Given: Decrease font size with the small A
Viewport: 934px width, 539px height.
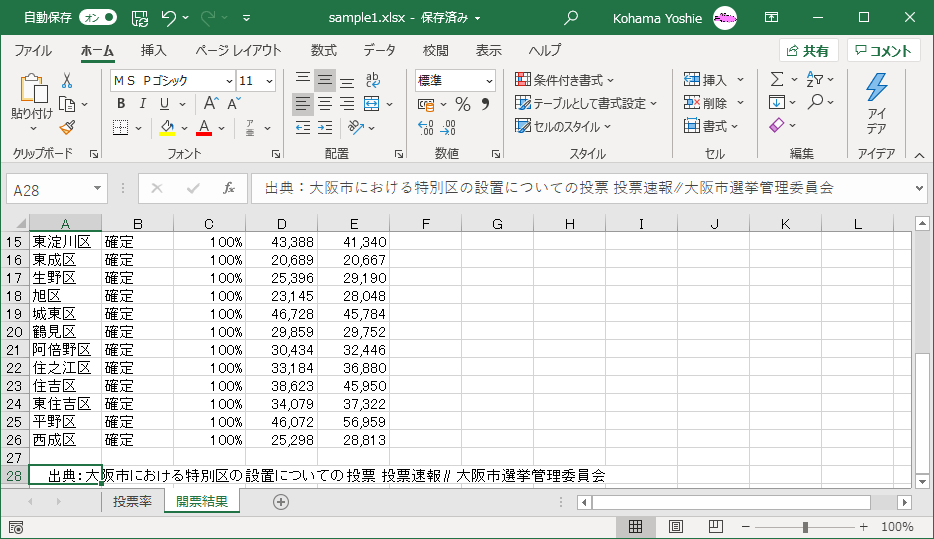Looking at the screenshot, I should pyautogui.click(x=234, y=104).
